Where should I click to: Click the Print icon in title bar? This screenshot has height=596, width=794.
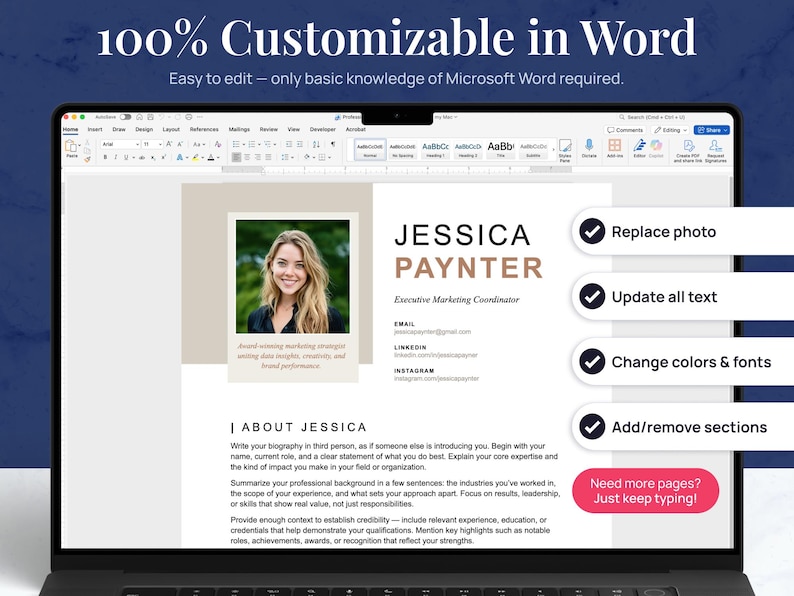[188, 117]
